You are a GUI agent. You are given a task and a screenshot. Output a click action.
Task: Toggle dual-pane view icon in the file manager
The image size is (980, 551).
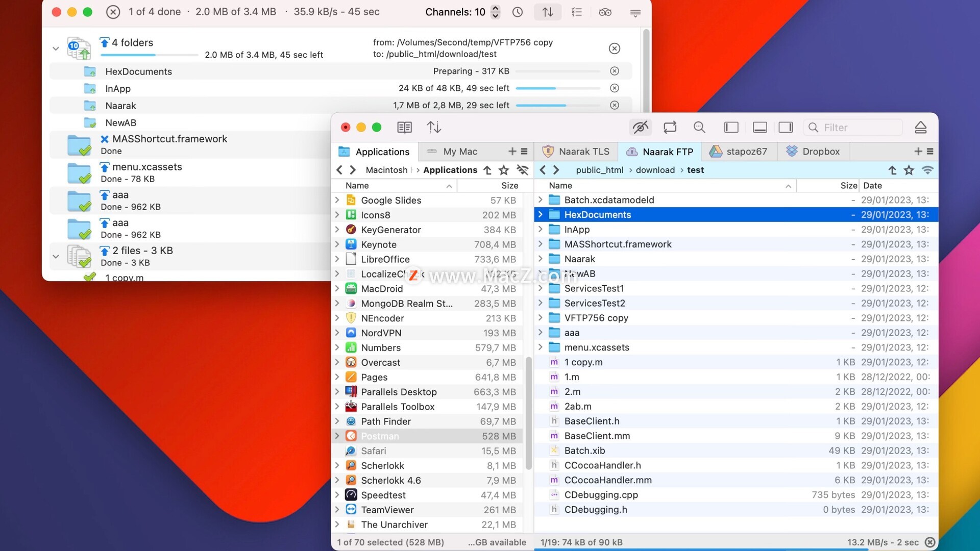point(404,127)
